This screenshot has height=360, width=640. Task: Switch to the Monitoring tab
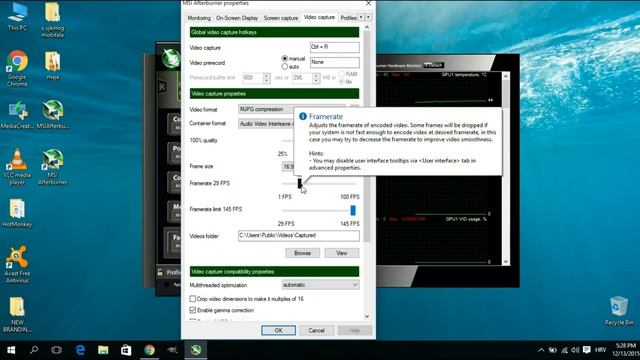(199, 18)
